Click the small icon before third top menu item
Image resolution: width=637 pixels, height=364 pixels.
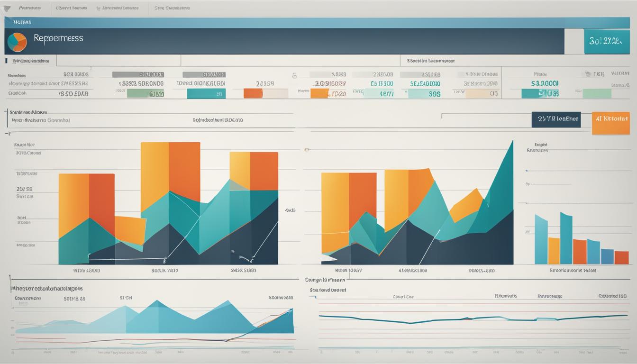click(98, 9)
